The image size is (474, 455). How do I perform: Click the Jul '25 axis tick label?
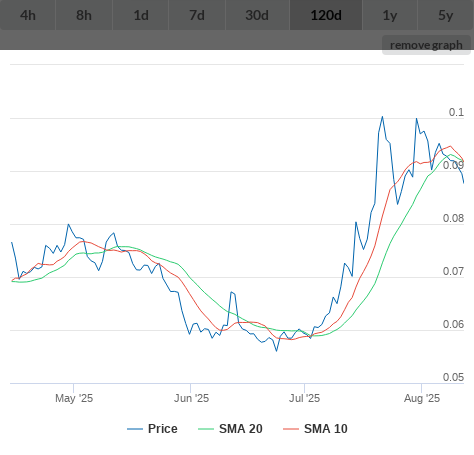tap(304, 398)
